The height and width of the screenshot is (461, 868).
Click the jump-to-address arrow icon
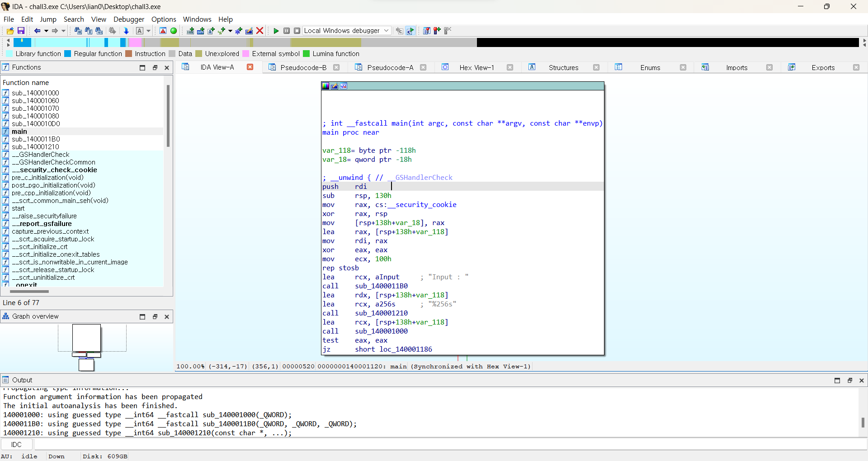pyautogui.click(x=127, y=31)
